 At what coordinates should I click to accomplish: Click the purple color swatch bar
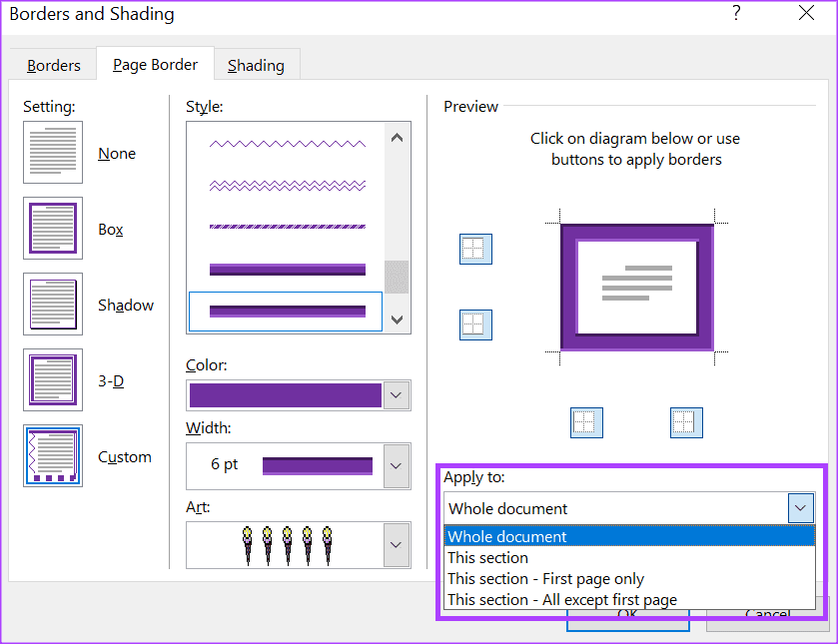[285, 395]
